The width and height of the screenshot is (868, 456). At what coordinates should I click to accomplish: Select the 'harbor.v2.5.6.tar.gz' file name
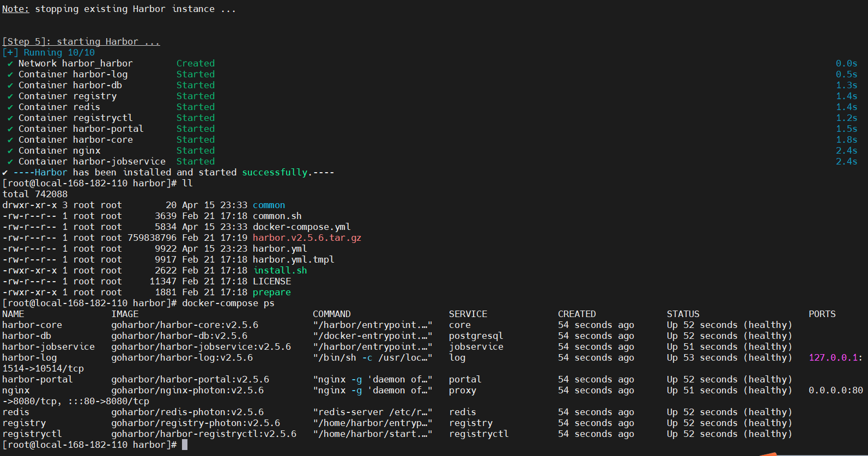pyautogui.click(x=307, y=238)
